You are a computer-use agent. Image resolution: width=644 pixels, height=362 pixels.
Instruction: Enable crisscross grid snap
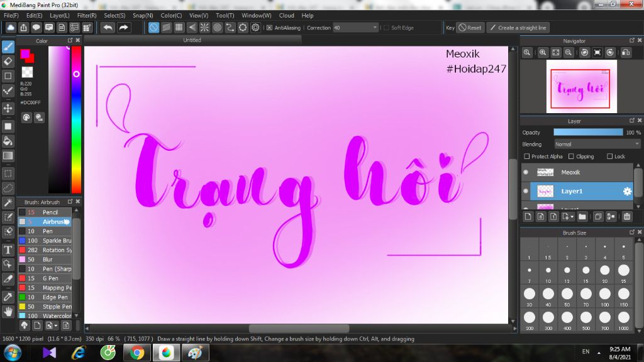click(179, 28)
